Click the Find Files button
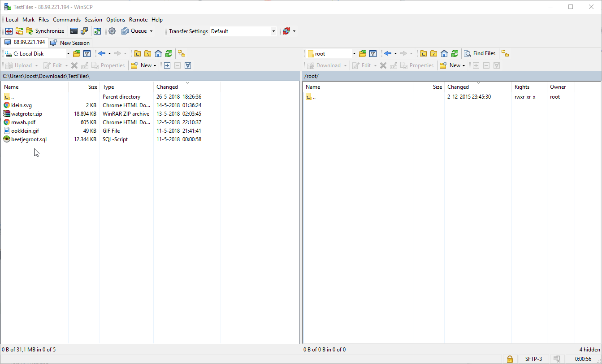Viewport: 602px width, 364px height. 480,53
